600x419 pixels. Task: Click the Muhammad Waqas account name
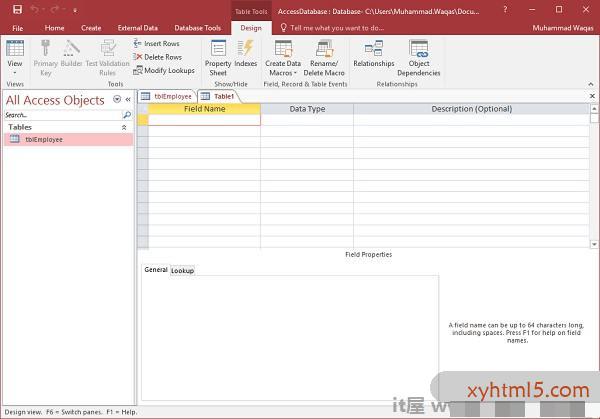pos(562,28)
